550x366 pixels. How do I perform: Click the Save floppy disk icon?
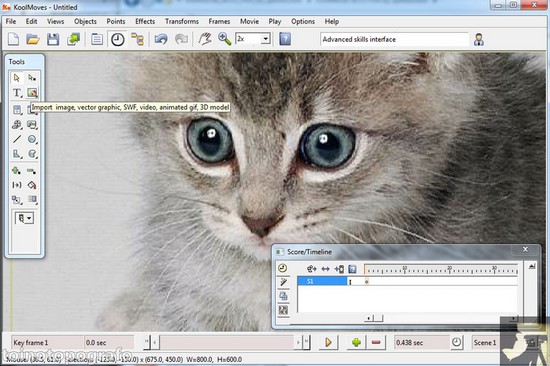pos(53,39)
